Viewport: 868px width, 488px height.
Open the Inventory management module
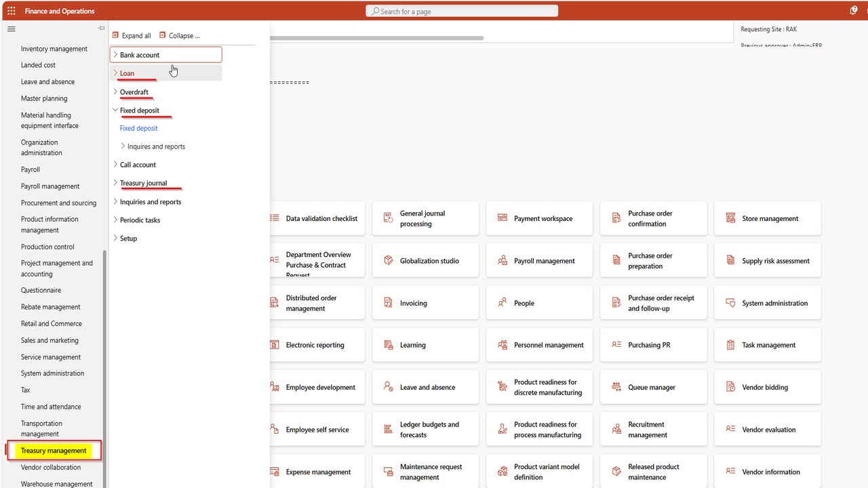click(54, 49)
